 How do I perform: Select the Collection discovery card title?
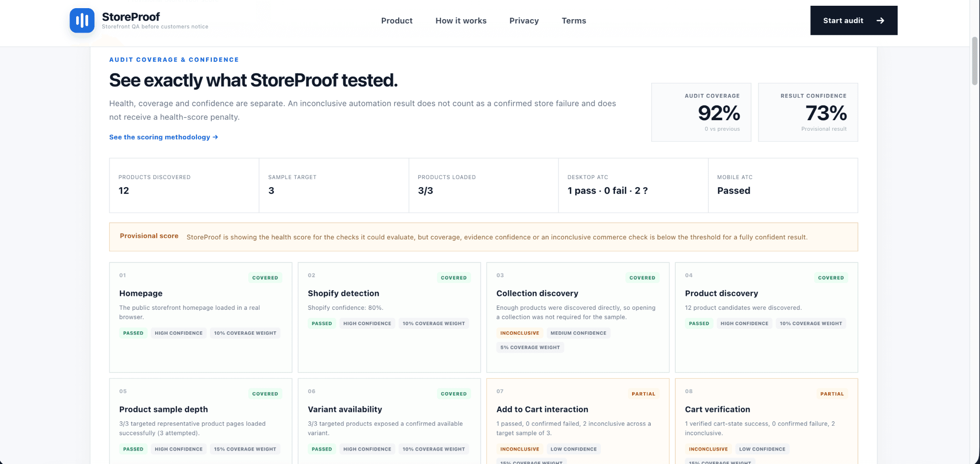tap(537, 293)
